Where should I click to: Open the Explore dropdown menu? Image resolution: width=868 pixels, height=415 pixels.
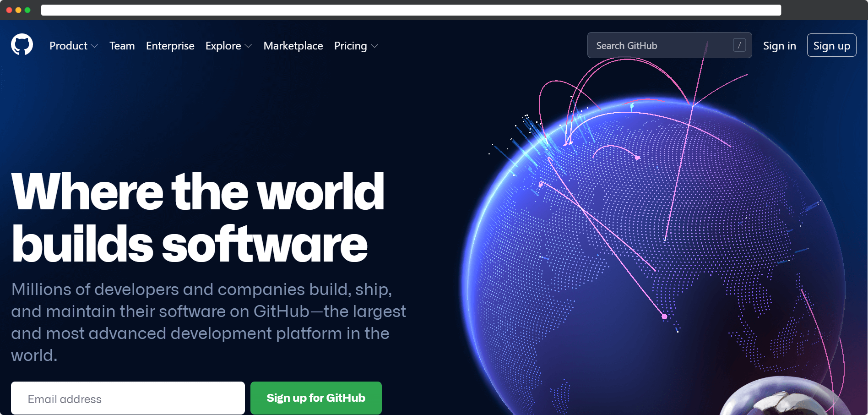tap(228, 46)
